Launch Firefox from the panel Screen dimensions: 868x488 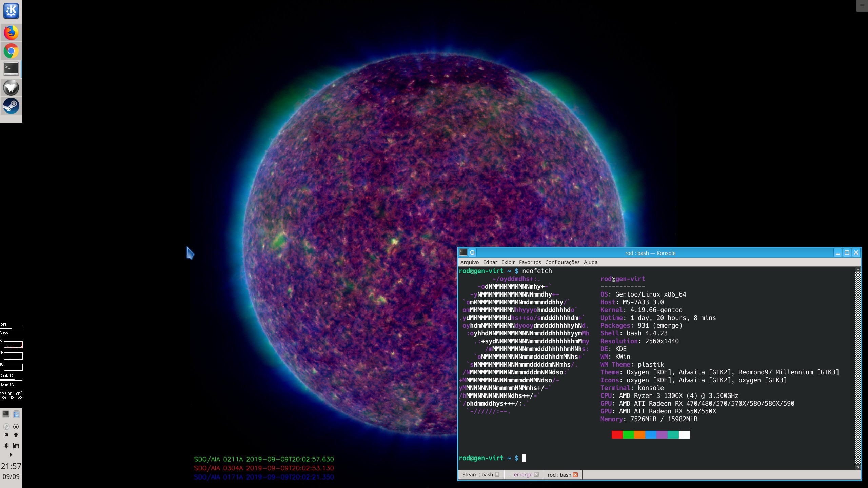(11, 33)
